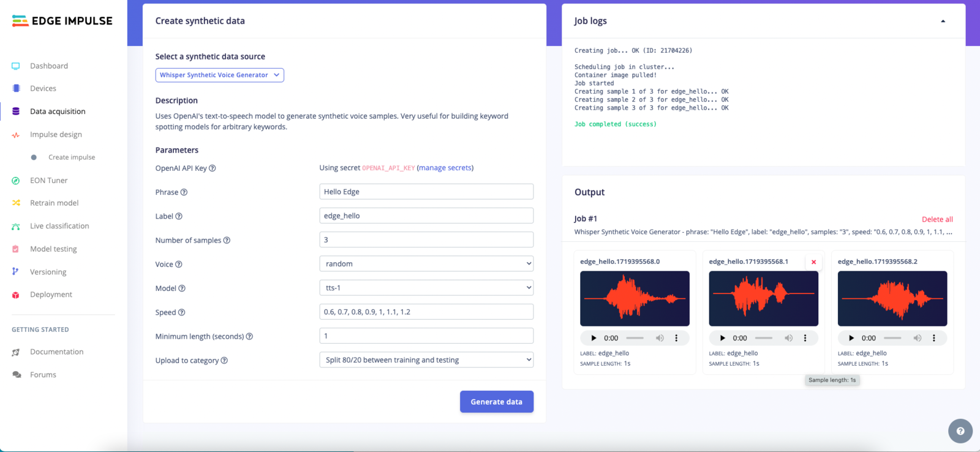Click the Edge Impulse logo

[x=62, y=21]
